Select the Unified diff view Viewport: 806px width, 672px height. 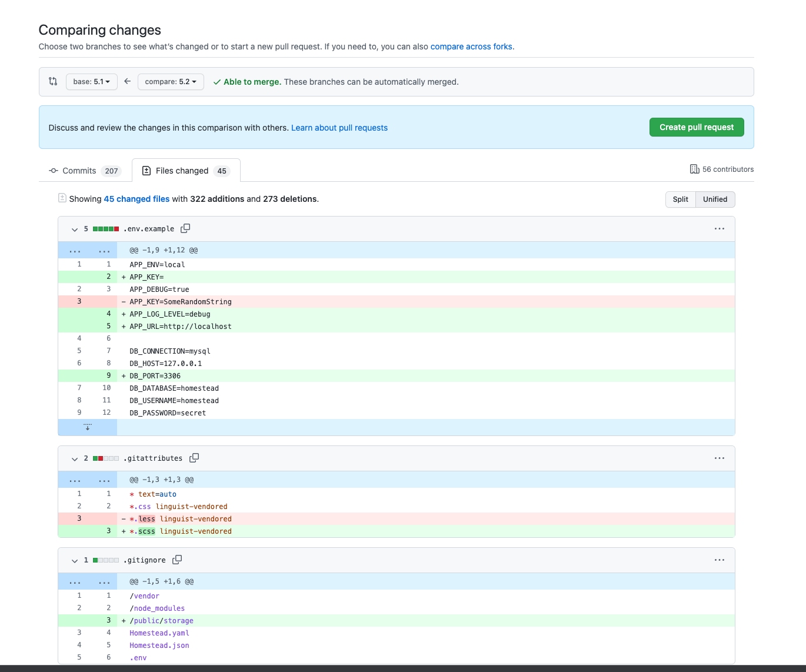click(x=715, y=199)
